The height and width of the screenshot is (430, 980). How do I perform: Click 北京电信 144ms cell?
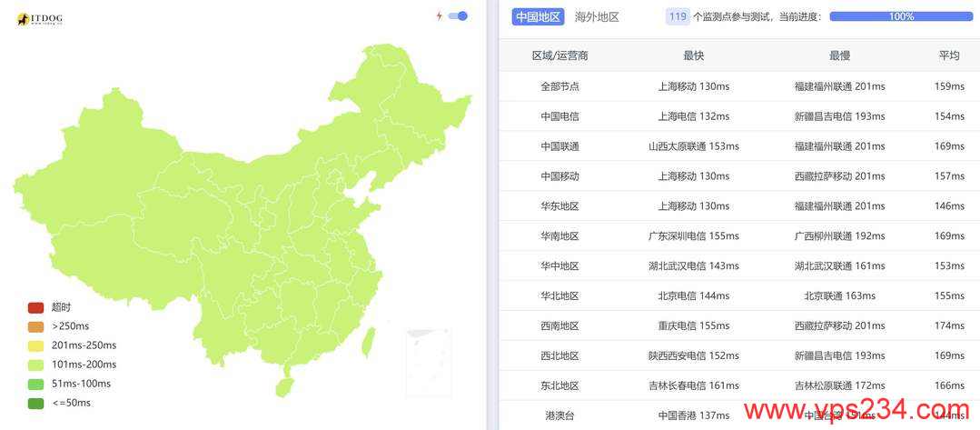pos(694,296)
